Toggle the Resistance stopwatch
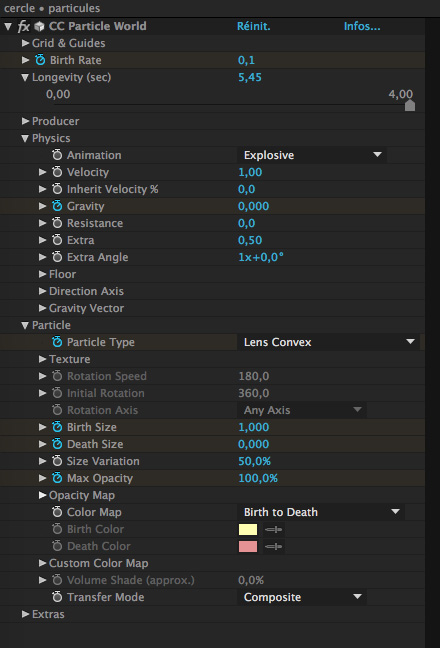This screenshot has height=648, width=440. pyautogui.click(x=57, y=223)
